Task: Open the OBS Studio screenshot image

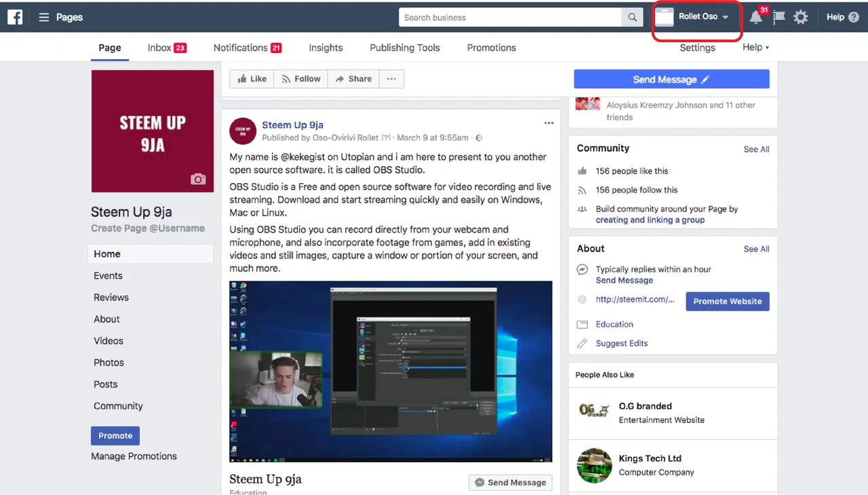Action: point(391,372)
